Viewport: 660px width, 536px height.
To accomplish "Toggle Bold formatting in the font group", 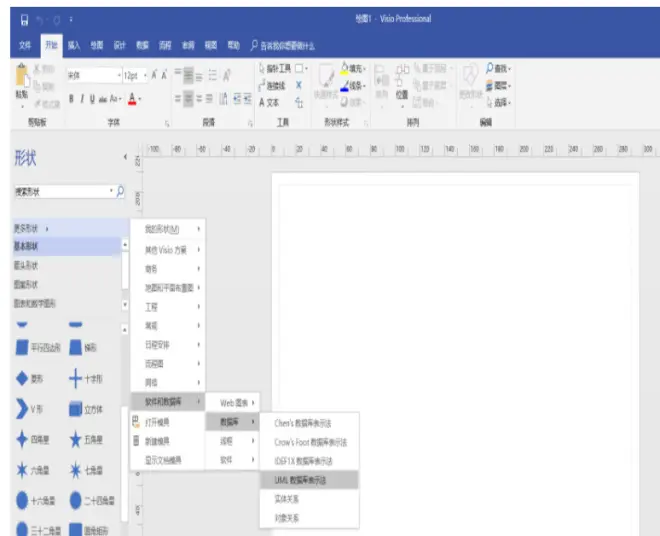I will pos(72,98).
